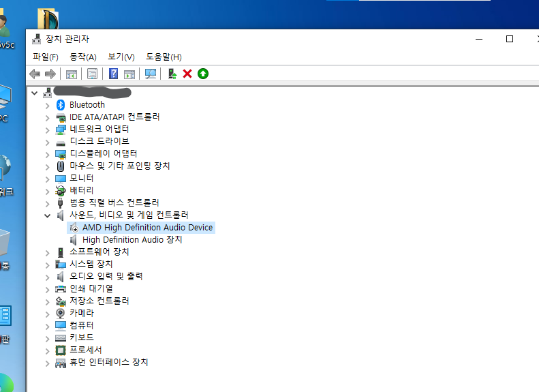Select the 휴먼 인터페이스 장치 label

(x=108, y=362)
